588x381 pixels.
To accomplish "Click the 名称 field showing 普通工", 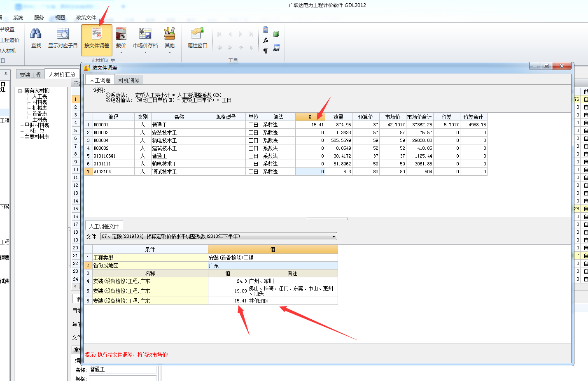I will point(123,369).
